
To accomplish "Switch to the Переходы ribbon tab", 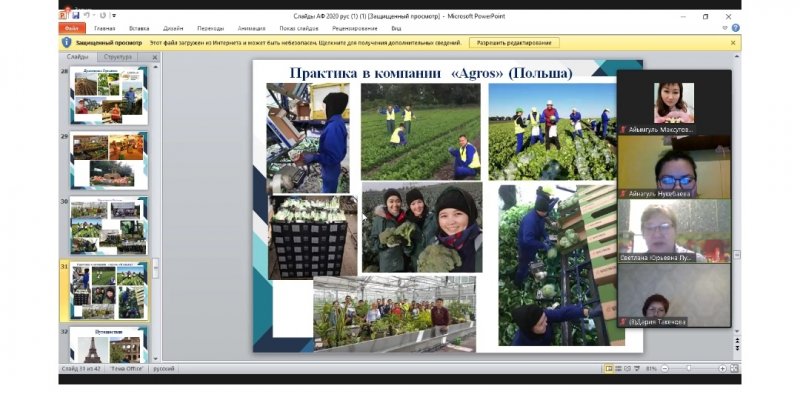I will coord(210,29).
